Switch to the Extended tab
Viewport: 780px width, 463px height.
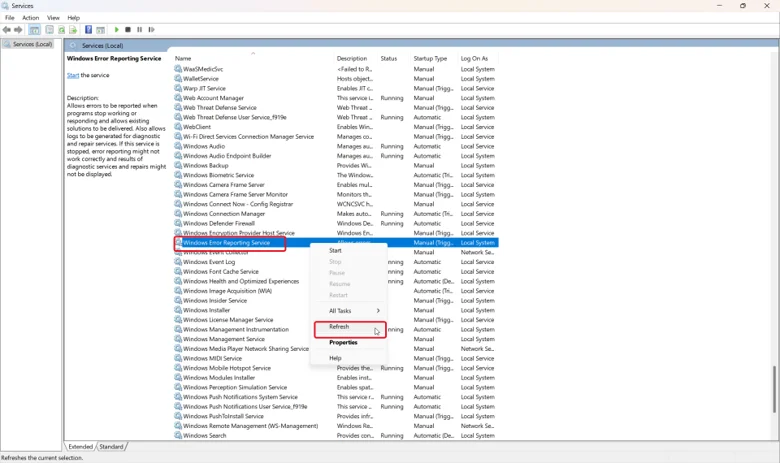coord(81,447)
